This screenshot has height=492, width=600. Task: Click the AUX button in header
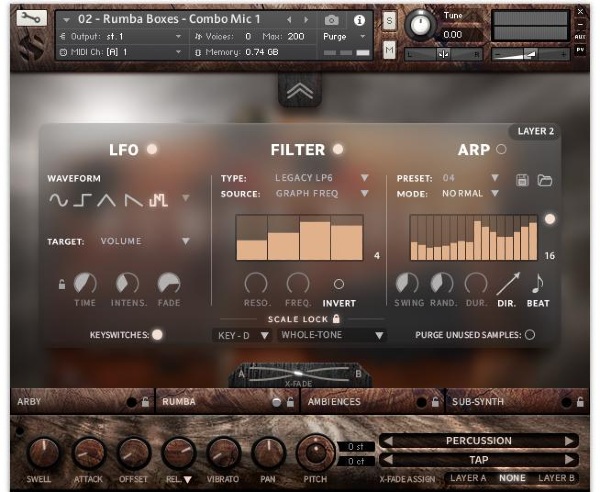coord(580,37)
